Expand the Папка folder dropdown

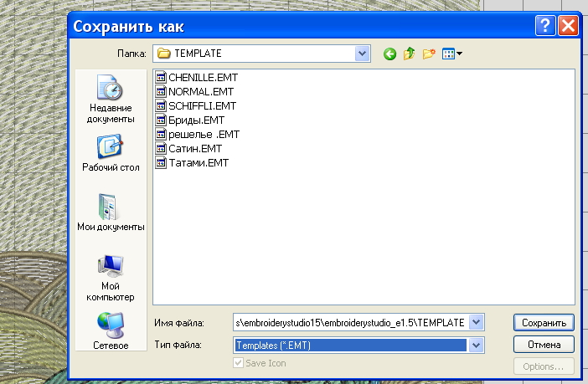pyautogui.click(x=362, y=54)
